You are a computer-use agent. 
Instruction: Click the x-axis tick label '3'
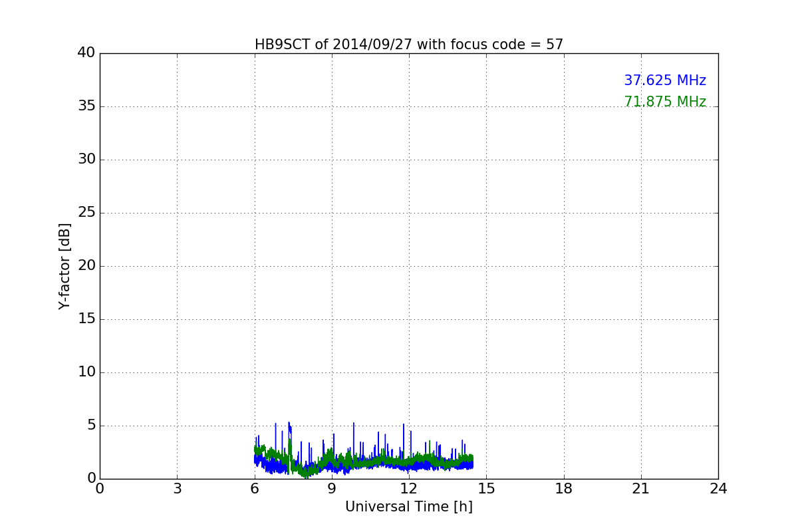(177, 489)
